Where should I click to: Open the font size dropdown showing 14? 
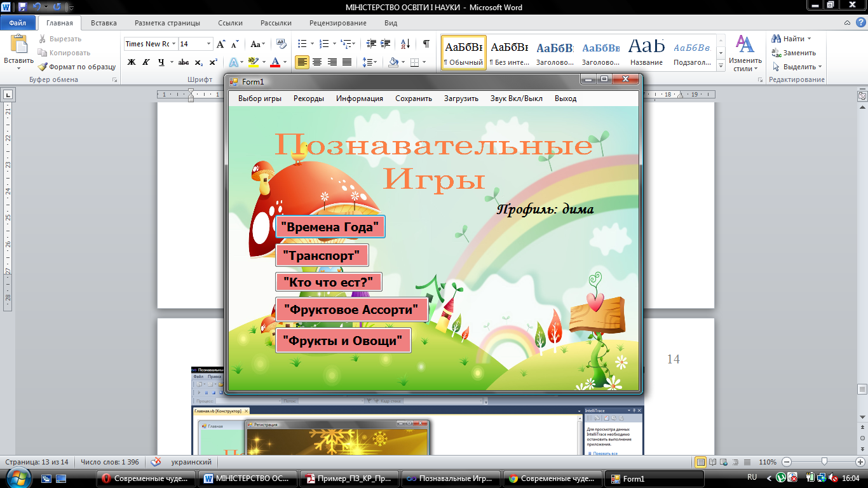pyautogui.click(x=208, y=44)
